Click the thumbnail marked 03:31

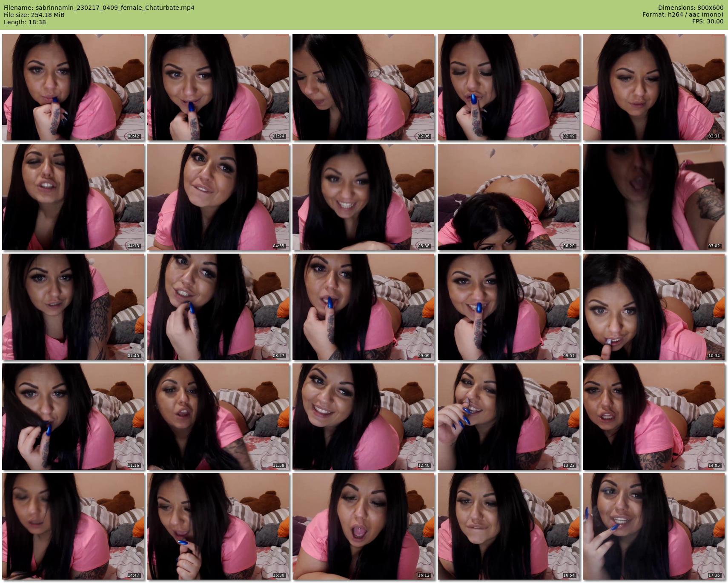click(x=654, y=87)
